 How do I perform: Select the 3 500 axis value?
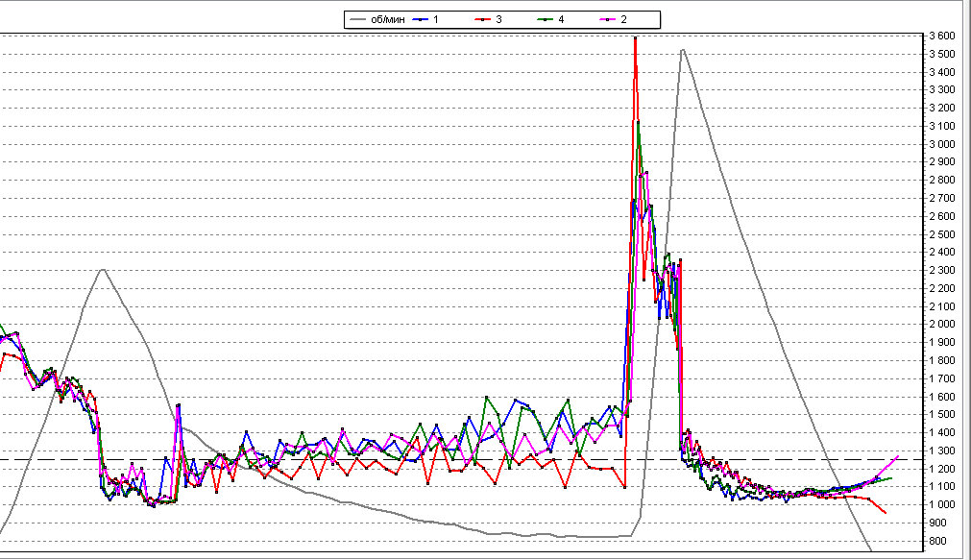pyautogui.click(x=942, y=54)
